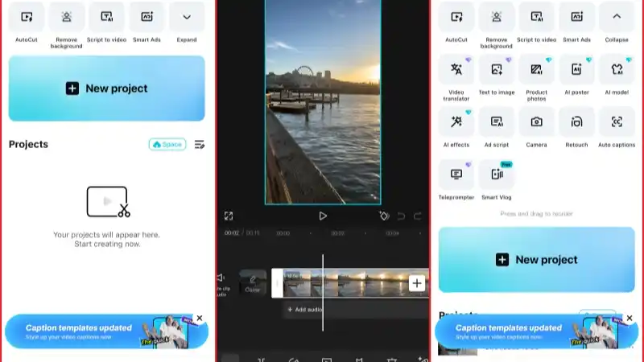
Task: Add a keyframe with the diamond icon
Action: (x=384, y=216)
